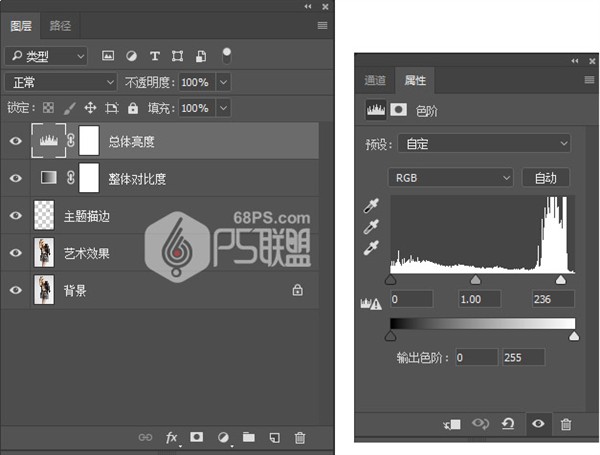This screenshot has width=600, height=455.
Task: Switch to the 通道 tab
Action: (x=376, y=79)
